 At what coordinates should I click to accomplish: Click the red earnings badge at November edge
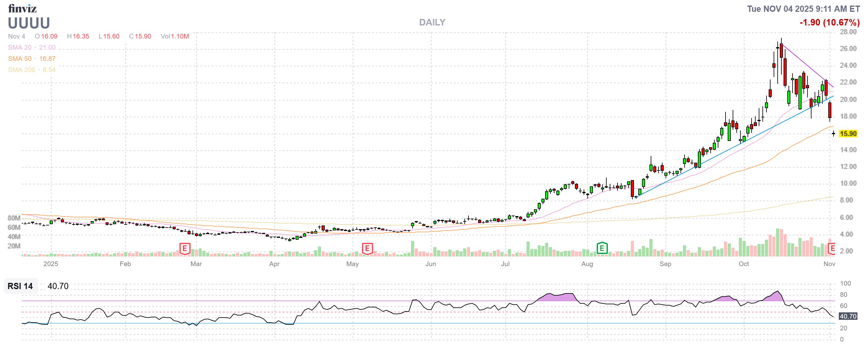[832, 248]
